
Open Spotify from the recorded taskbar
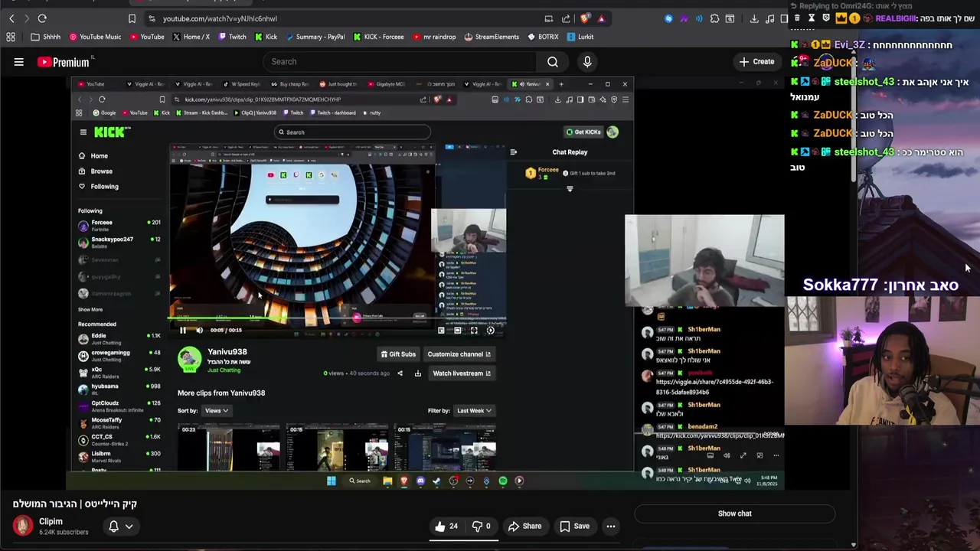pos(503,481)
